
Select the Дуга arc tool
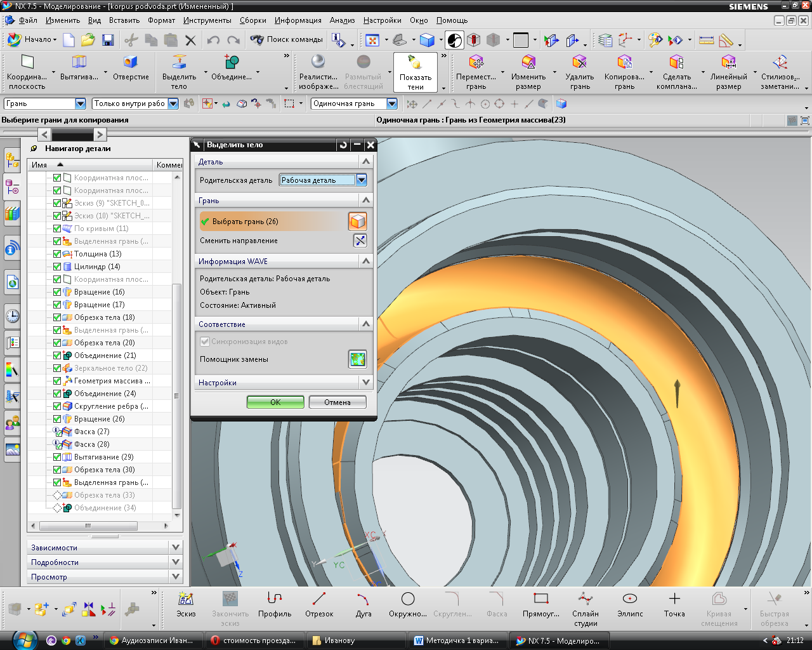363,604
